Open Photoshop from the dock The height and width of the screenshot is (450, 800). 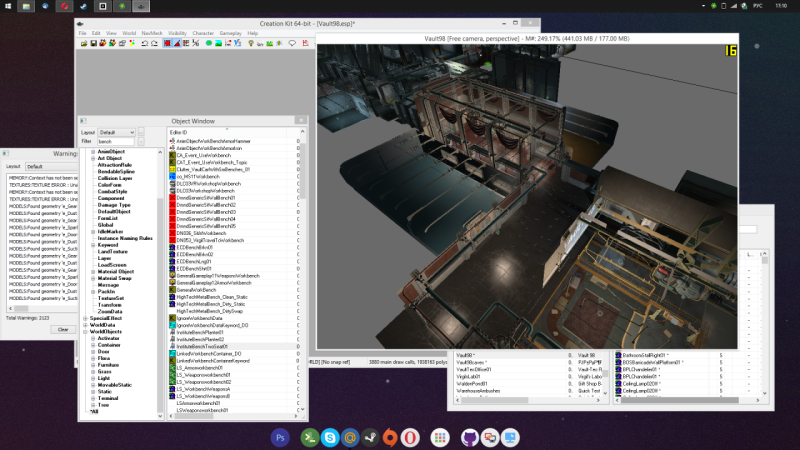(280, 438)
